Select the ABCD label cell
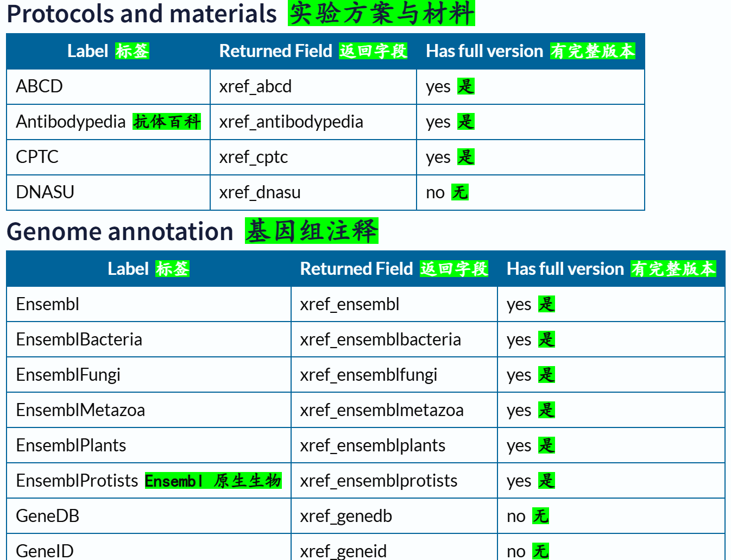This screenshot has height=560, width=731. 108,87
